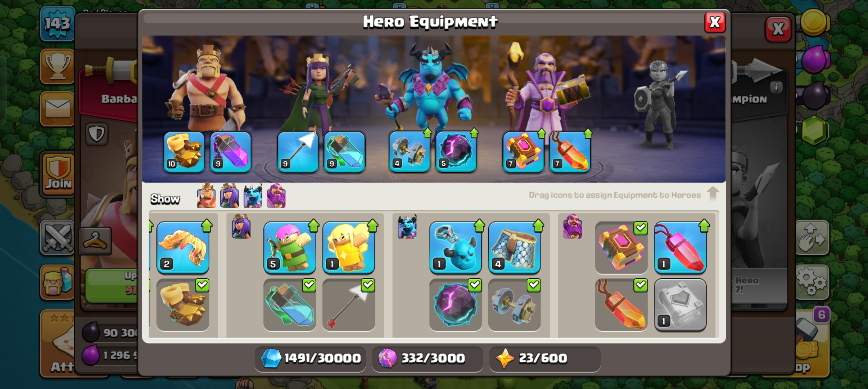Toggle Grand Warden filter in Show row
Image resolution: width=868 pixels, height=389 pixels.
(276, 196)
